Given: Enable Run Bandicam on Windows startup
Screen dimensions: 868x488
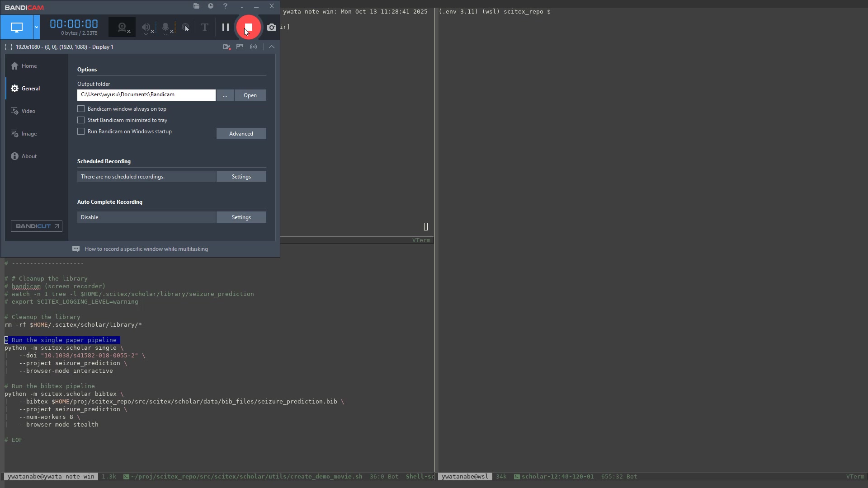Looking at the screenshot, I should click(81, 131).
